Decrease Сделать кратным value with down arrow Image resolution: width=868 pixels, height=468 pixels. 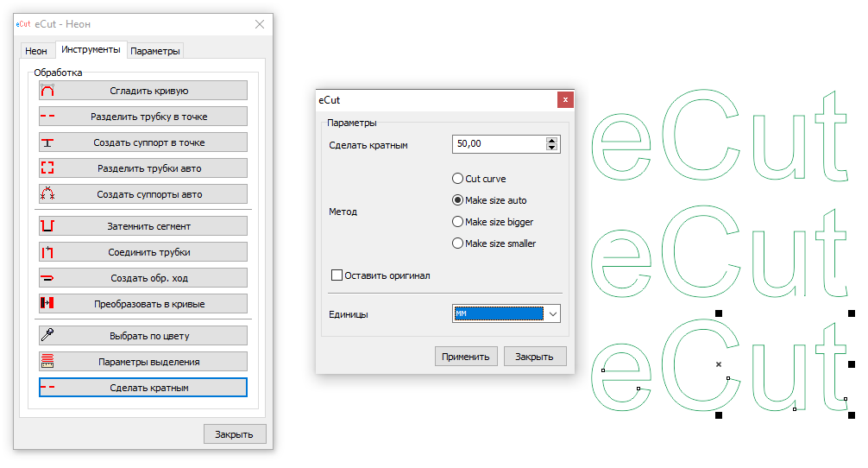point(551,148)
